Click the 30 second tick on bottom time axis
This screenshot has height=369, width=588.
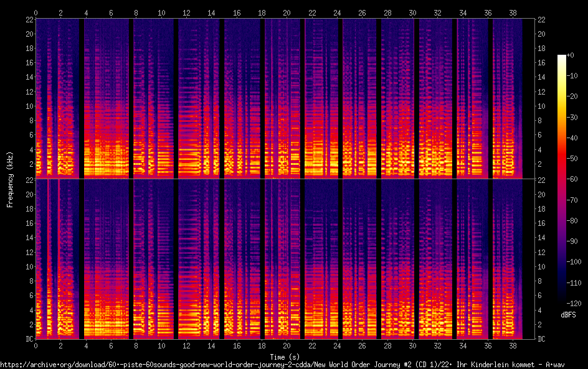click(x=412, y=345)
